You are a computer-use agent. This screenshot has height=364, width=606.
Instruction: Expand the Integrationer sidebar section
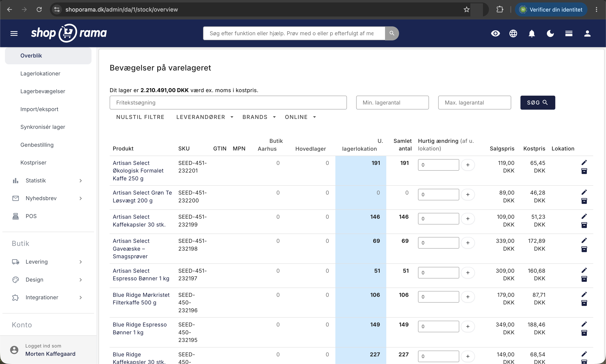pyautogui.click(x=48, y=297)
